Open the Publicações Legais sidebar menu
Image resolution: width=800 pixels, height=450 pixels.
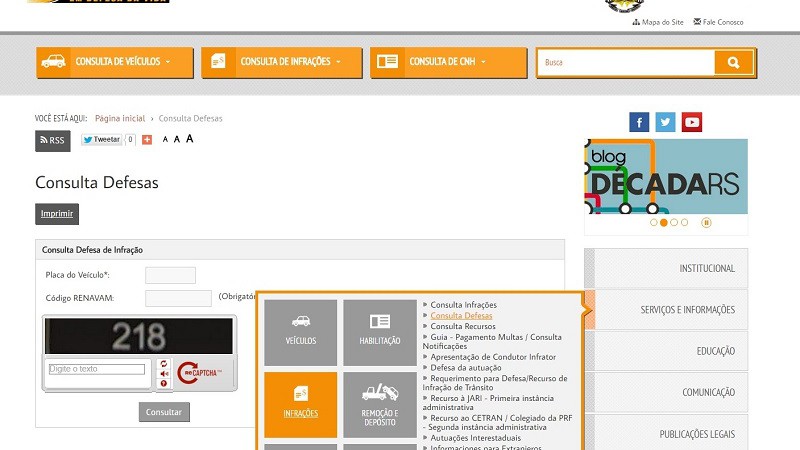coord(666,433)
